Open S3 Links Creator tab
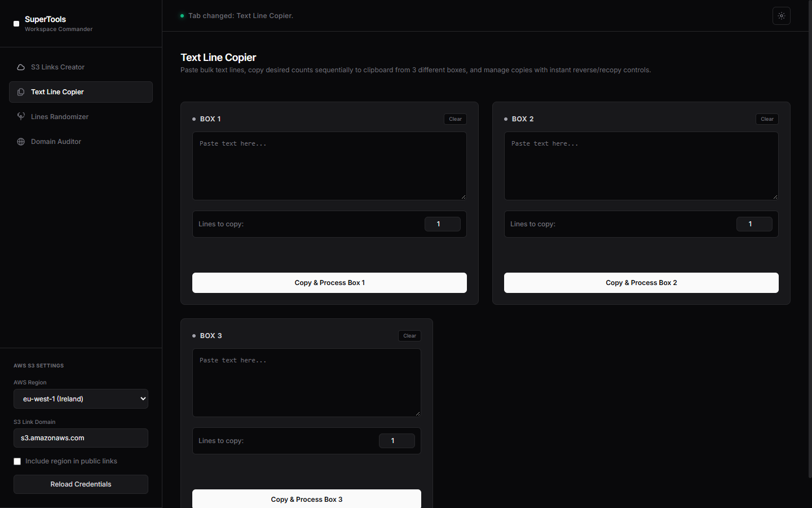812x508 pixels. pyautogui.click(x=81, y=67)
